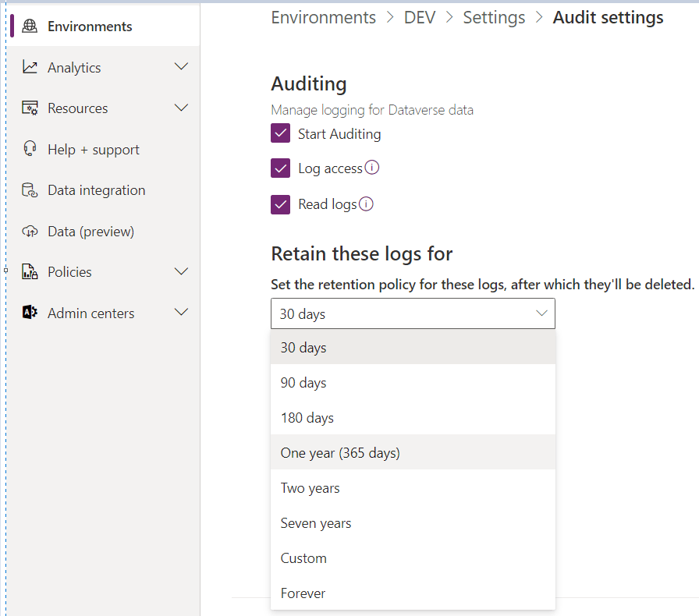Viewport: 699px width, 616px height.
Task: Open Settings breadcrumb link
Action: 494,17
